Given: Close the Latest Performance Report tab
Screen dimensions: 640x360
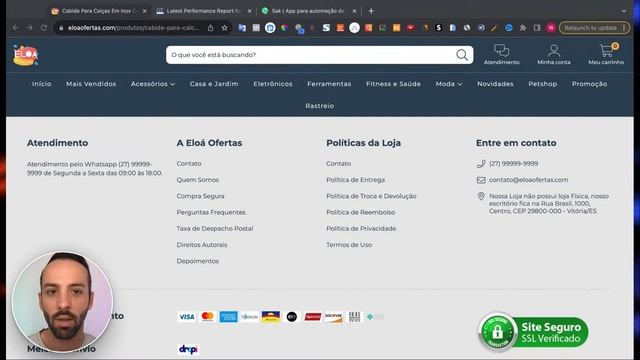Looking at the screenshot, I should 249,11.
